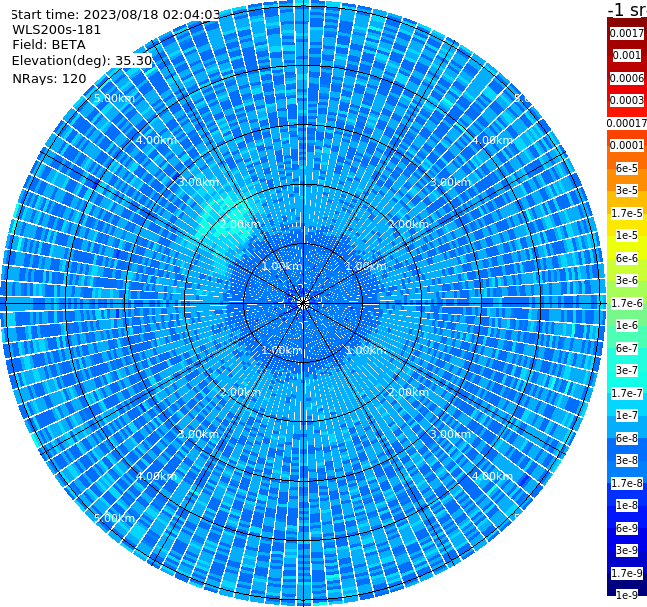Viewport: 647px width, 607px height.
Task: Select the Field: BETA label
Action: click(x=49, y=45)
